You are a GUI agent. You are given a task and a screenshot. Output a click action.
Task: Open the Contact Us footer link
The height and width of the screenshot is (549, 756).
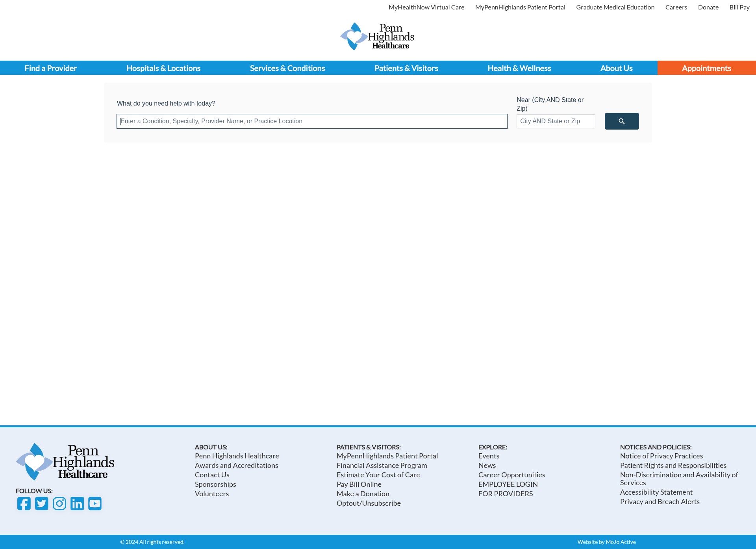point(212,475)
